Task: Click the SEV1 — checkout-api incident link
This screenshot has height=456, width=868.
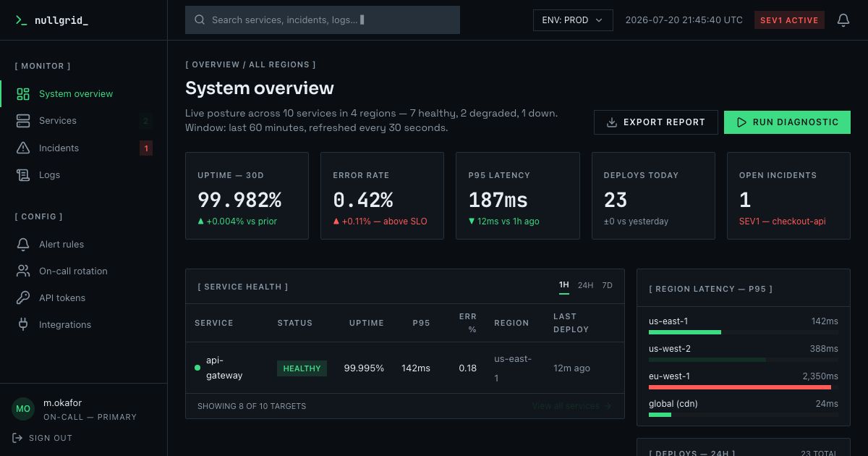Action: coord(782,221)
